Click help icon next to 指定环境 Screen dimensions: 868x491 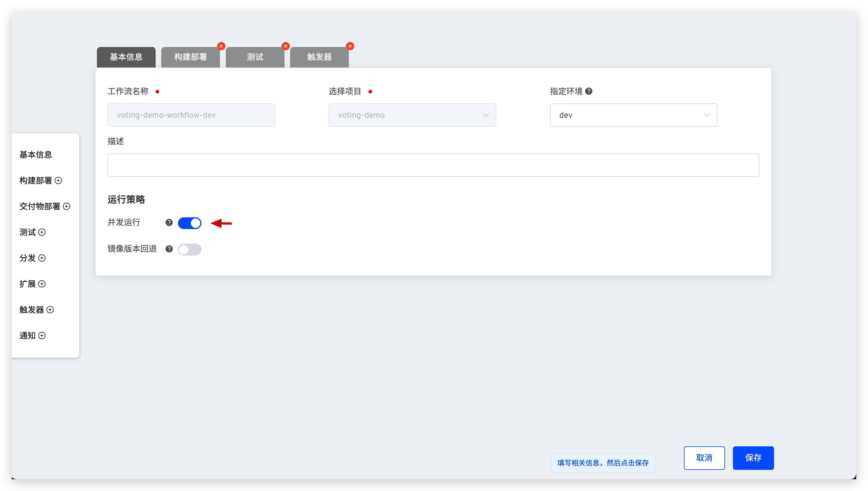588,91
